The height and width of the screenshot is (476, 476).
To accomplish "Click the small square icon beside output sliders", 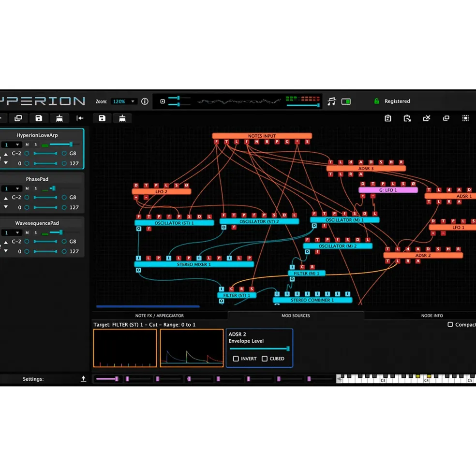I will (163, 101).
